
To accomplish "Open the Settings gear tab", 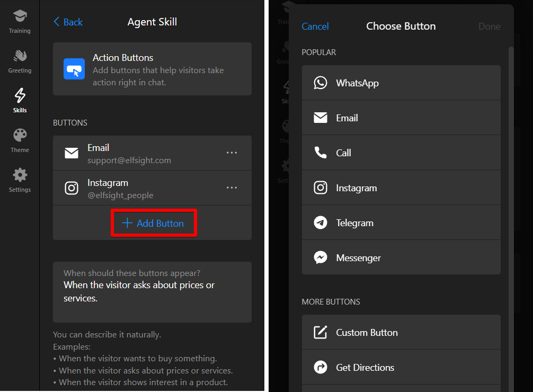I will pos(20,180).
